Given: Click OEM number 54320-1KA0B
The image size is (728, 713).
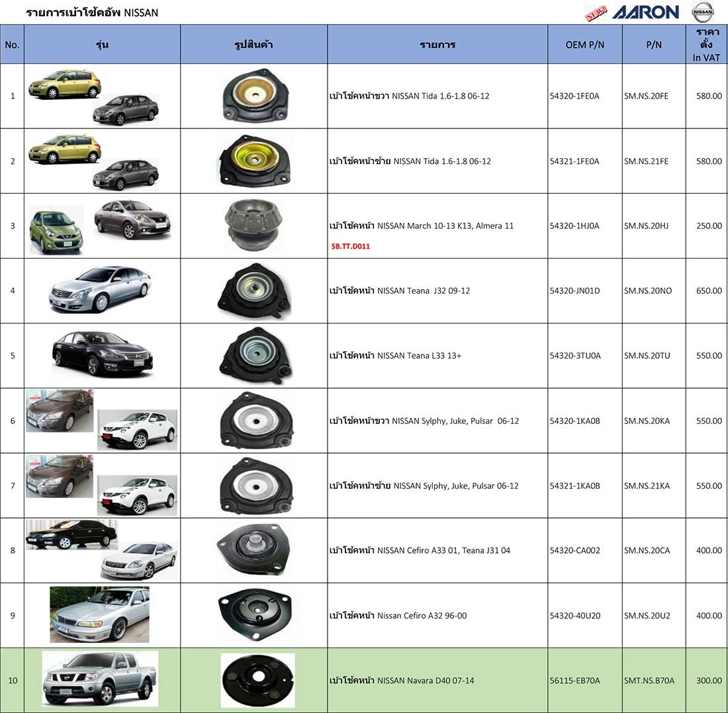Looking at the screenshot, I should pos(574,421).
